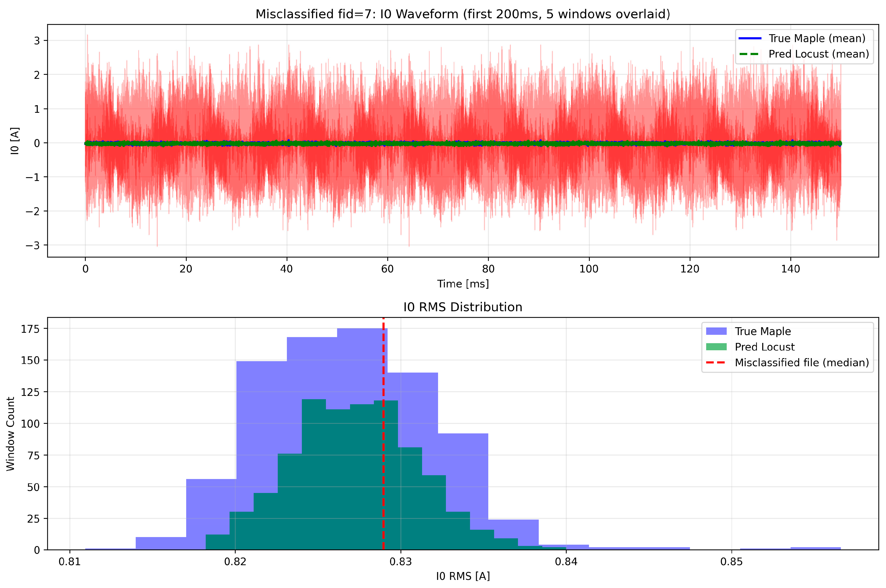The image size is (886, 588).
Task: Click the Window Count tick label "75"
Action: coord(33,455)
